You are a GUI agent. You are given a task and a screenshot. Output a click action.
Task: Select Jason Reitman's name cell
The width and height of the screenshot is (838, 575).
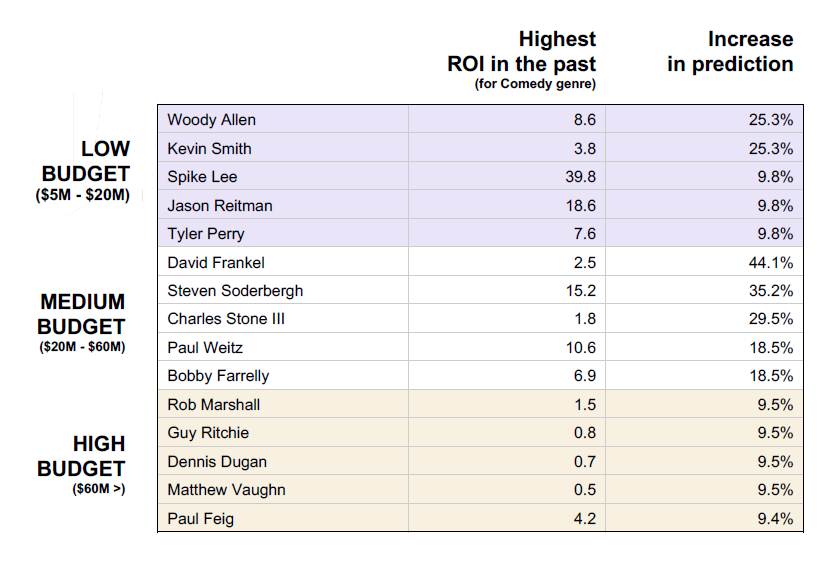click(x=220, y=206)
